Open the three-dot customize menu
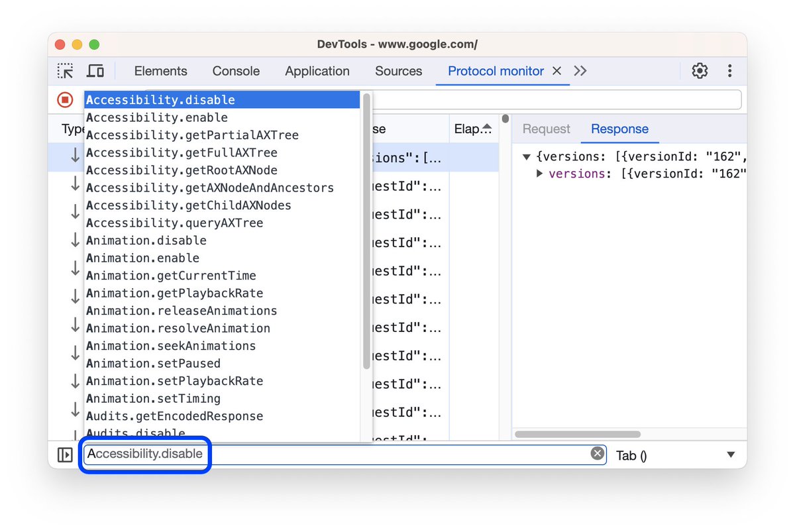 point(729,71)
